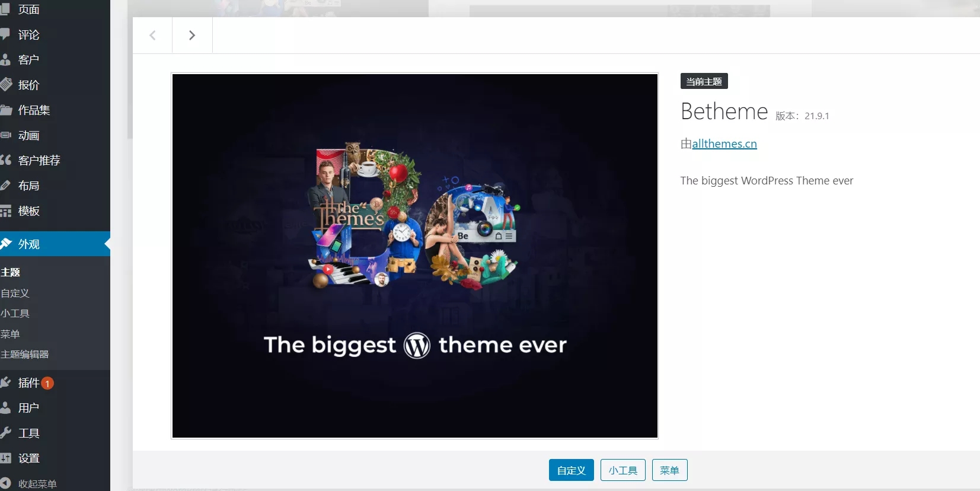Show the previous theme with left arrow
Screen dimensions: 980x491
pos(152,36)
